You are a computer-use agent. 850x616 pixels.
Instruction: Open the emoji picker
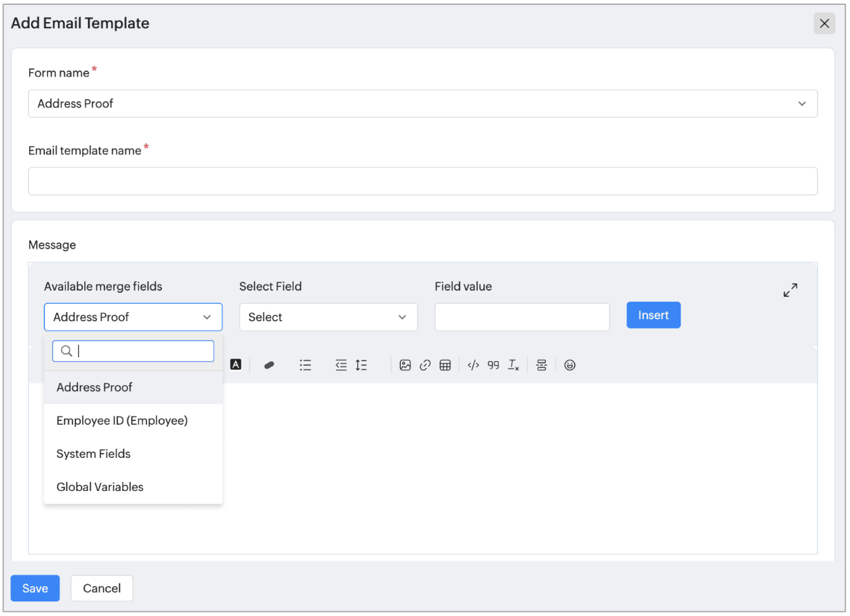[569, 365]
